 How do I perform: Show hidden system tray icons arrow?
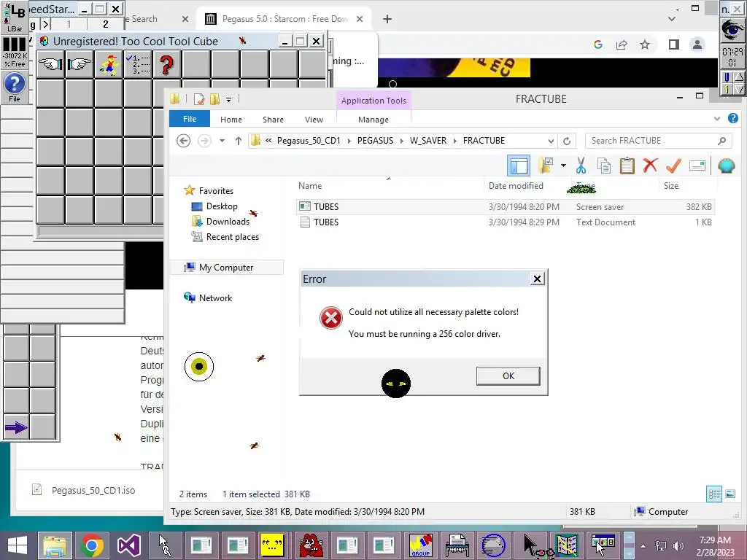tap(643, 545)
